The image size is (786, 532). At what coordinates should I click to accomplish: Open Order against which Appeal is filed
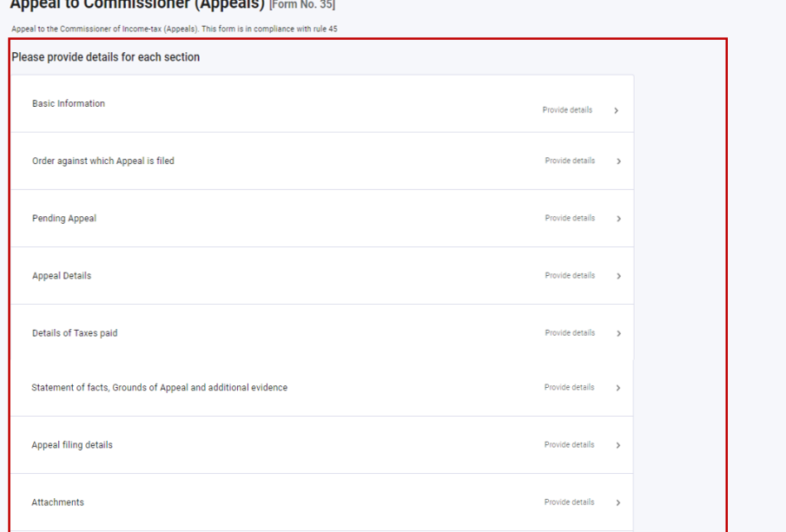(x=322, y=161)
